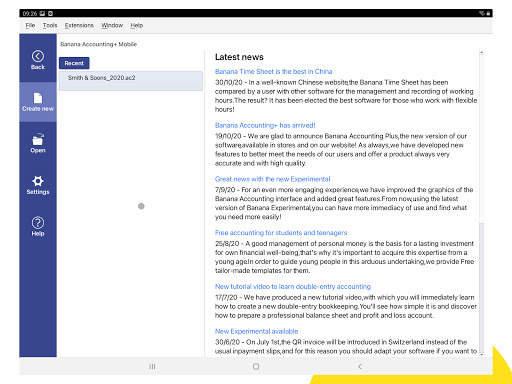Open link Free accounting for students and teenagers
This screenshot has height=384, width=512.
pos(281,233)
